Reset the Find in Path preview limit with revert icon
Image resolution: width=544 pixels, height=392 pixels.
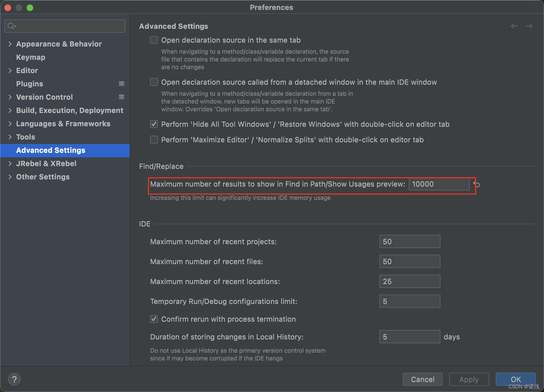(x=477, y=184)
